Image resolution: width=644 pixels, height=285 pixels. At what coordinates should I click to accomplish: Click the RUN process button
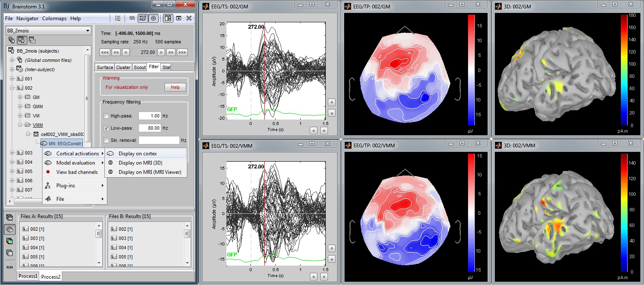(x=9, y=267)
